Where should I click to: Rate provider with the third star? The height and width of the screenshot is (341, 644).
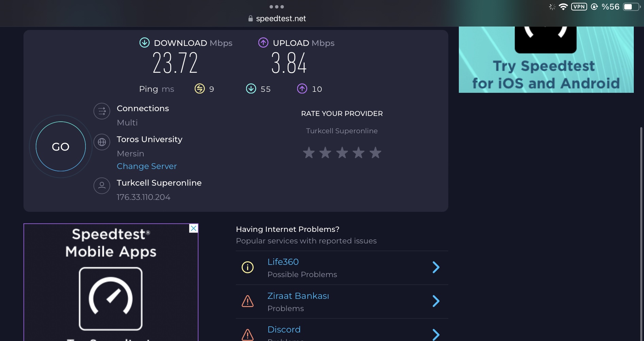[x=342, y=153]
